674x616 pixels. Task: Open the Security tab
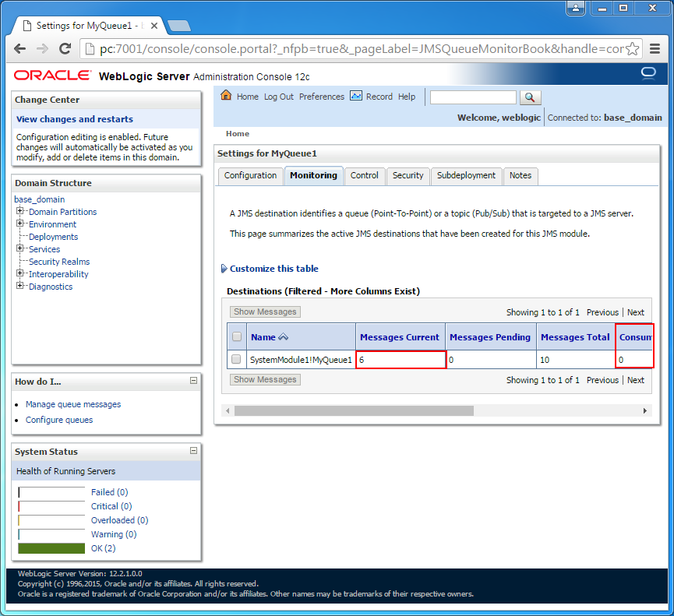pos(408,176)
